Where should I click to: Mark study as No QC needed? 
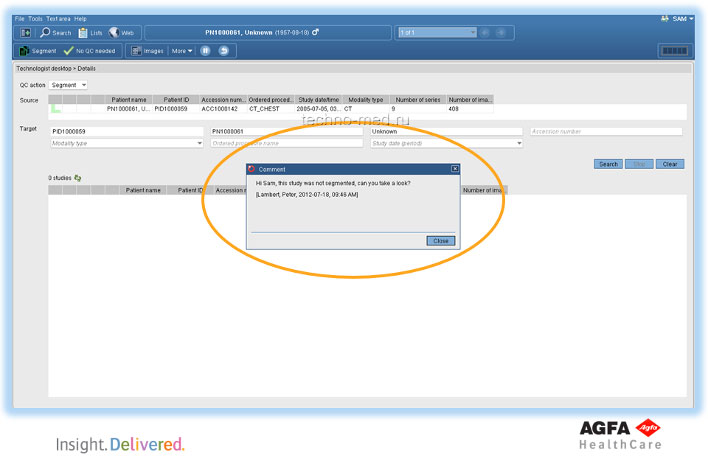(x=90, y=51)
